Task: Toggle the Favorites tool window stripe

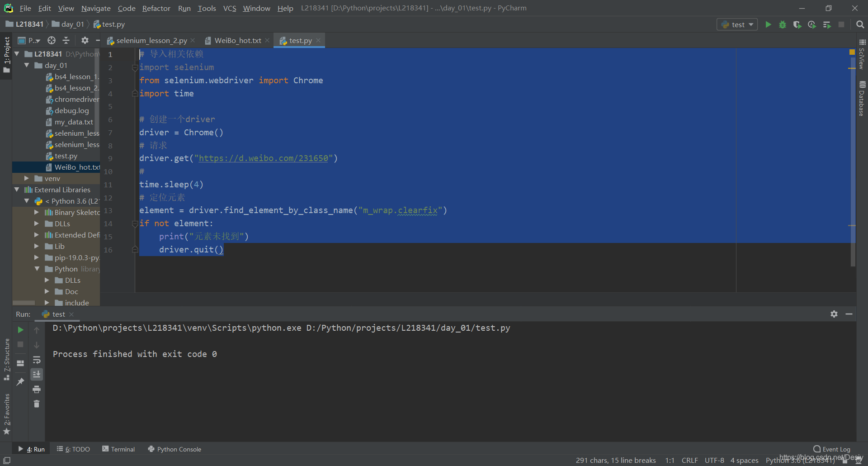Action: click(6, 414)
